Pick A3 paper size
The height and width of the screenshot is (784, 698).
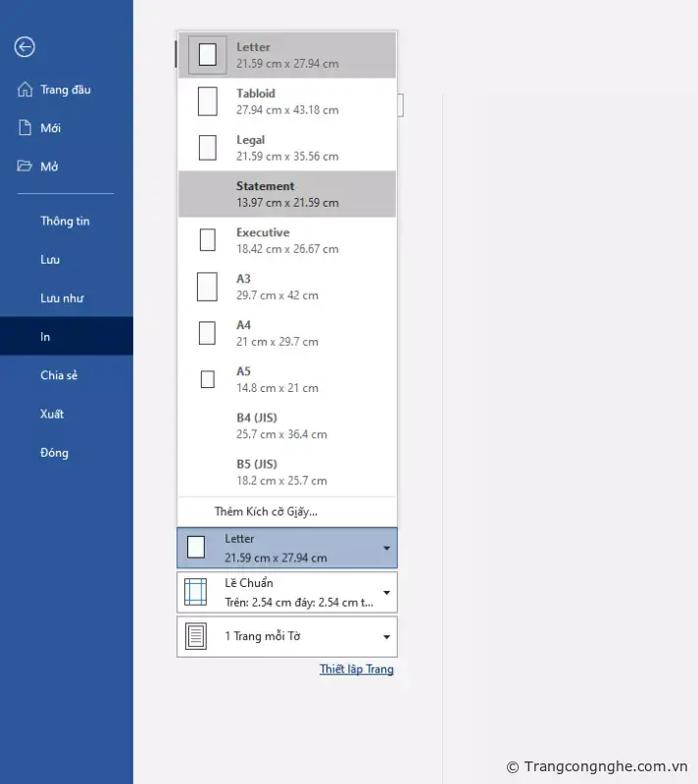286,286
